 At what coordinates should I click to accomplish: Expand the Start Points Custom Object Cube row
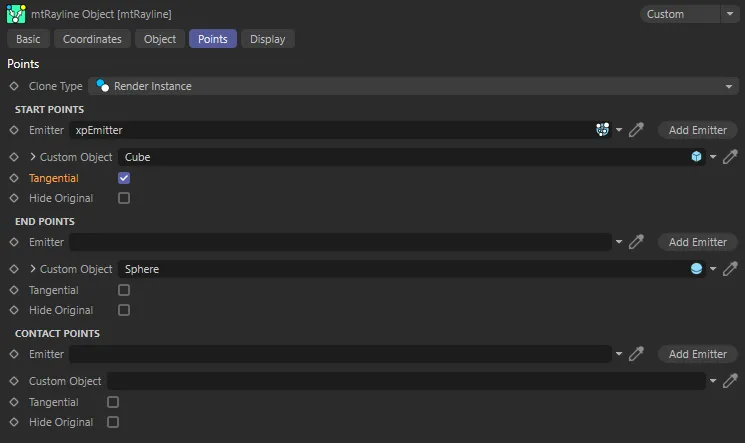pos(33,157)
